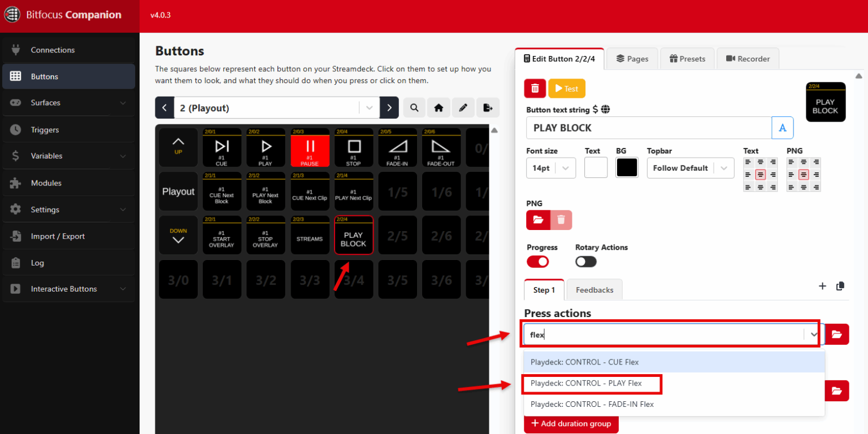Click the plus icon to add a new step
The image size is (868, 434).
coord(822,287)
